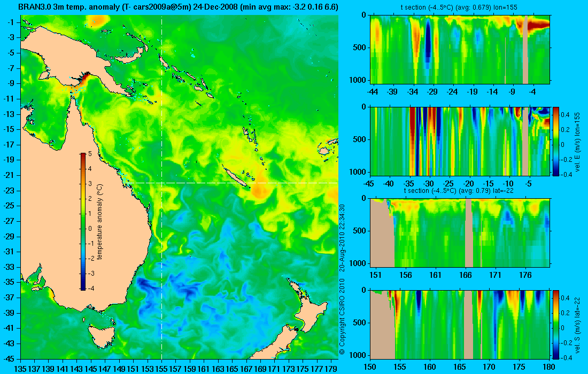The height and width of the screenshot is (374, 588).
Task: Click the '135' longitude label on main map
Action: 20,369
